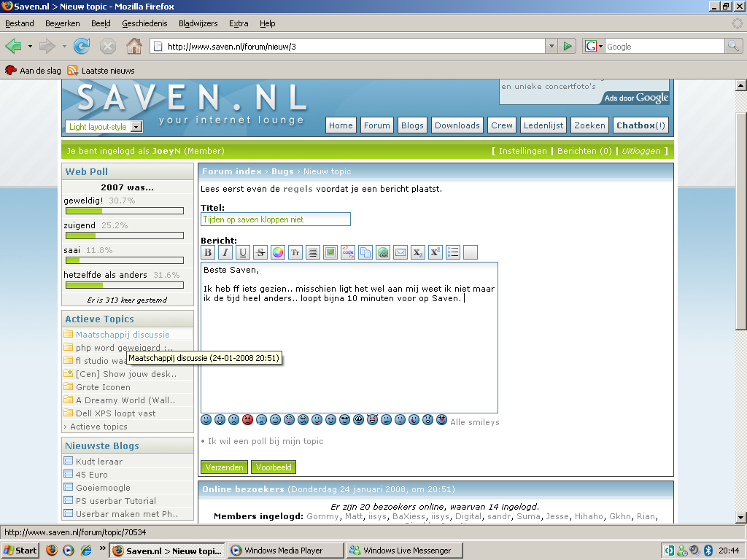Insert the red angry smiley
This screenshot has height=560, width=747.
pos(248,419)
